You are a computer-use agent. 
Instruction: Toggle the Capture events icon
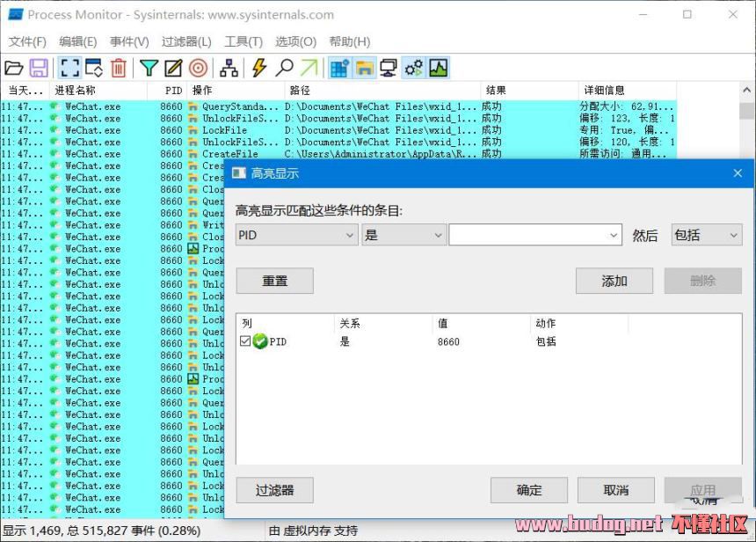[x=69, y=68]
